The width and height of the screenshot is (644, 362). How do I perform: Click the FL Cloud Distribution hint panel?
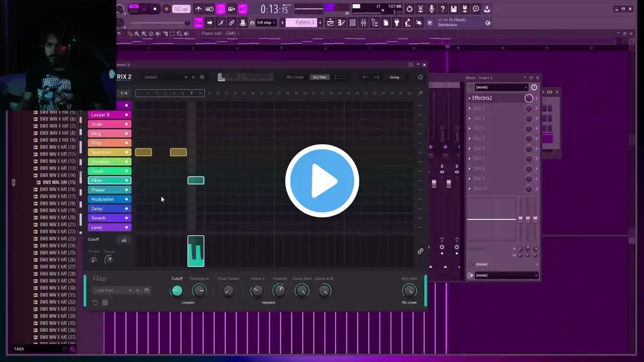(x=464, y=23)
